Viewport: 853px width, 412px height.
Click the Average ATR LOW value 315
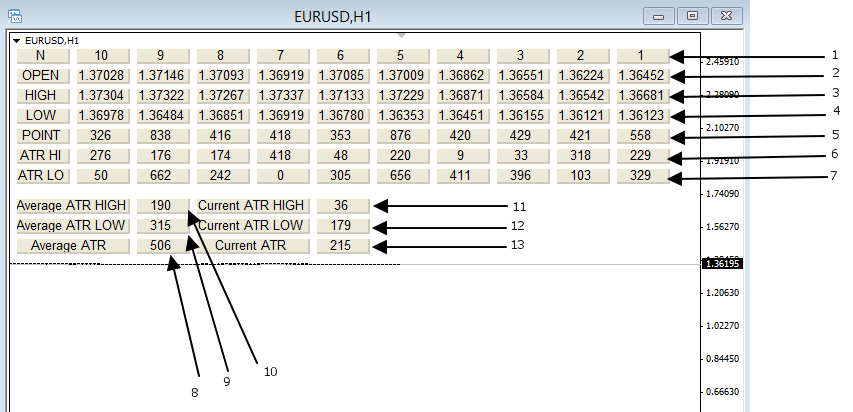click(x=163, y=225)
